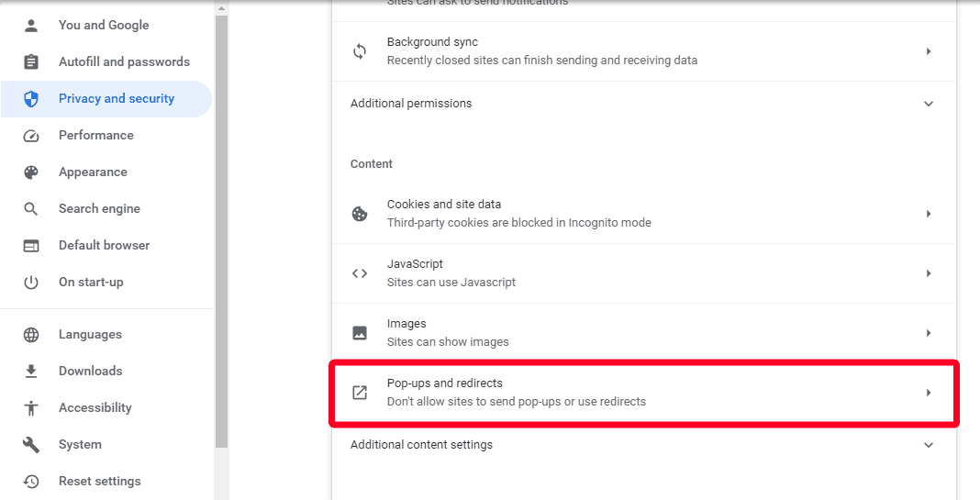Expand Additional content settings section
Screen dimensions: 980x500
[928, 445]
